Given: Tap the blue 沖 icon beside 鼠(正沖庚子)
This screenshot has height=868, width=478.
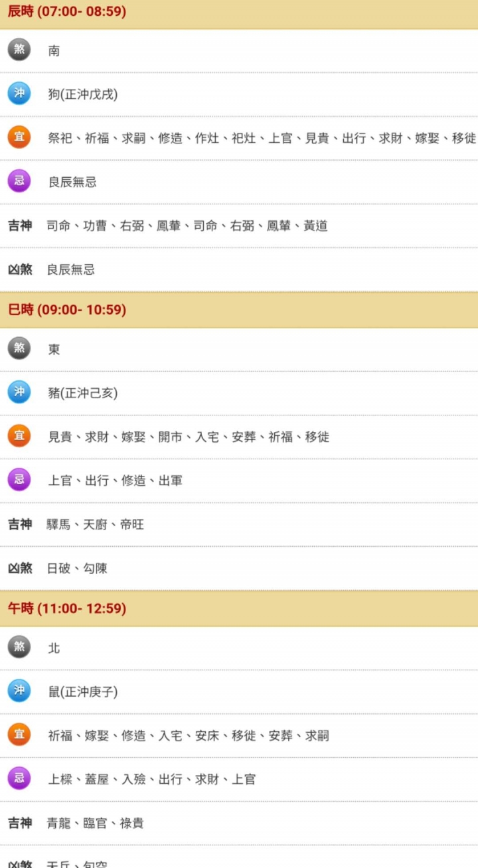Looking at the screenshot, I should click(x=19, y=691).
